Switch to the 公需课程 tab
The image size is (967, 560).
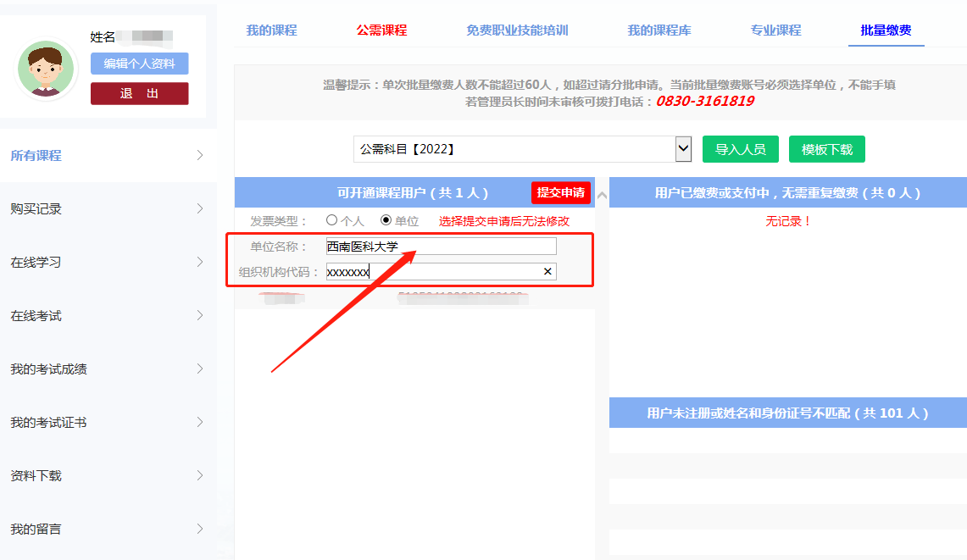(x=381, y=30)
